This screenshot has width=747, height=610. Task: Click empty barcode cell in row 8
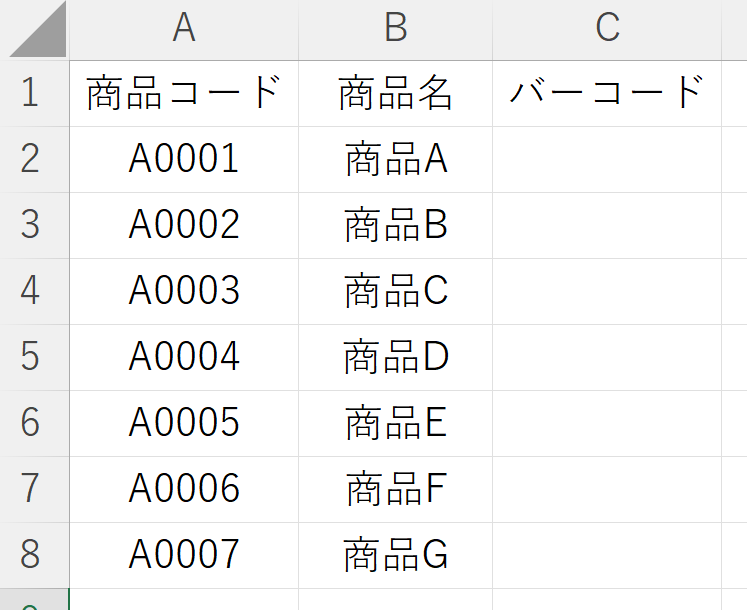click(607, 555)
